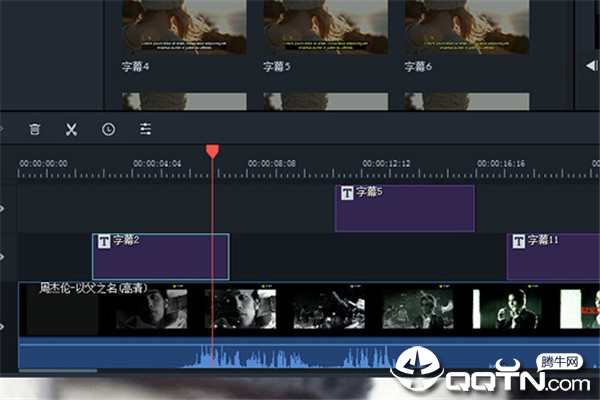The image size is (600, 400).
Task: Select the 字幕2 subtitle clip on timeline
Action: [161, 256]
